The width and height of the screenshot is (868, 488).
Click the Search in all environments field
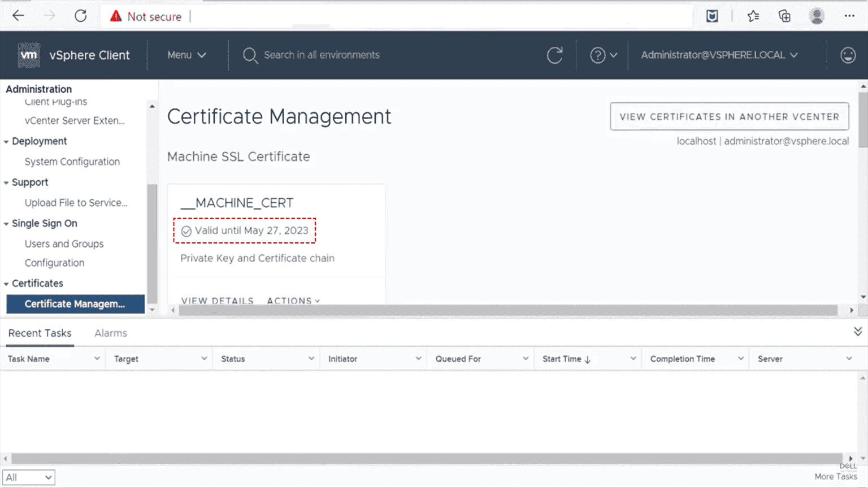322,55
